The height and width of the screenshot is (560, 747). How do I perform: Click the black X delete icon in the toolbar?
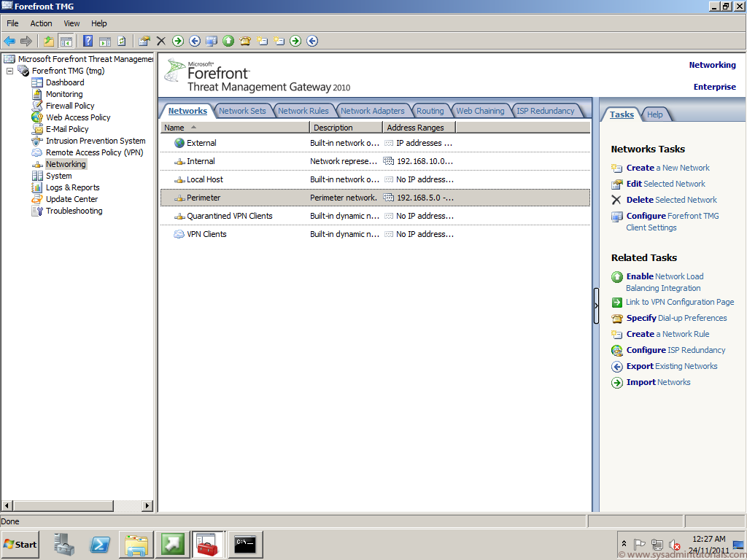[x=161, y=41]
